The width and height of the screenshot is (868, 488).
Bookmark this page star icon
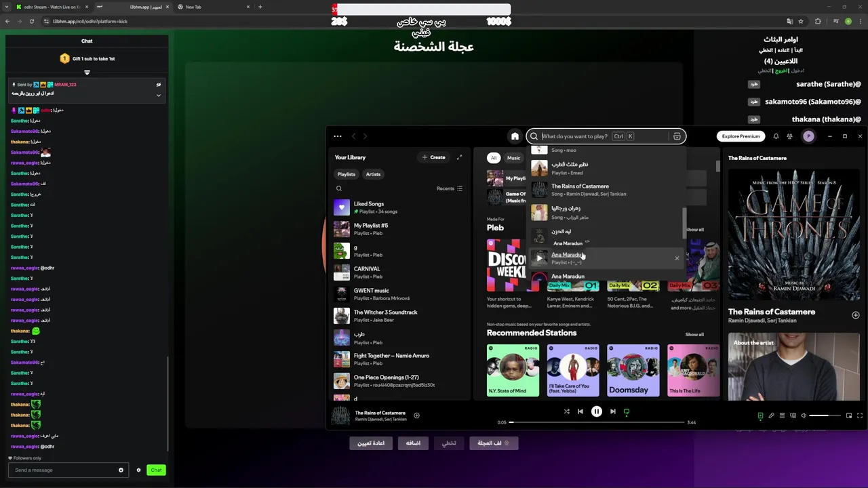pos(801,21)
